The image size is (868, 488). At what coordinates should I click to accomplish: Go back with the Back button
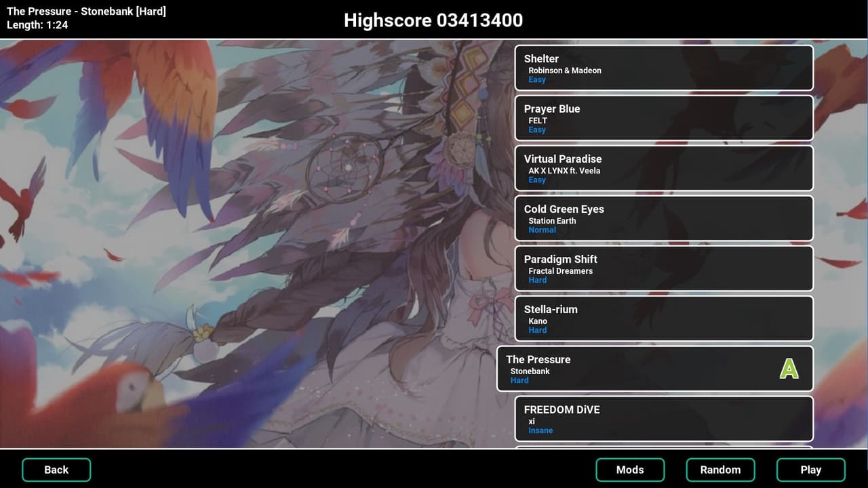click(x=56, y=470)
